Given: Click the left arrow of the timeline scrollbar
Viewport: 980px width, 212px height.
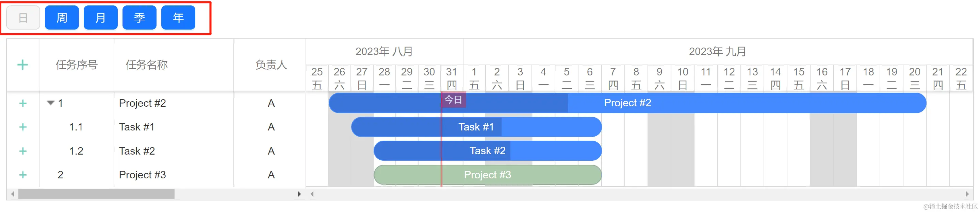Looking at the screenshot, I should (312, 194).
